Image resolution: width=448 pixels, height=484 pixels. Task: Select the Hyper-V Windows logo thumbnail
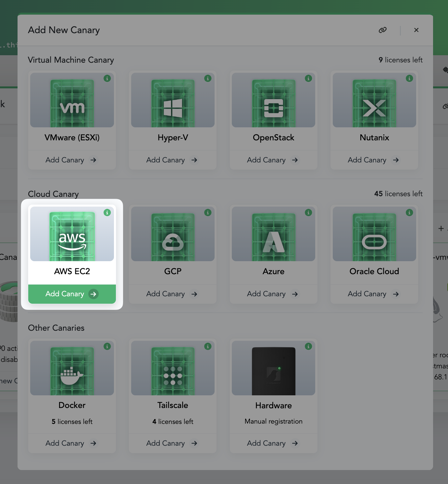[173, 103]
